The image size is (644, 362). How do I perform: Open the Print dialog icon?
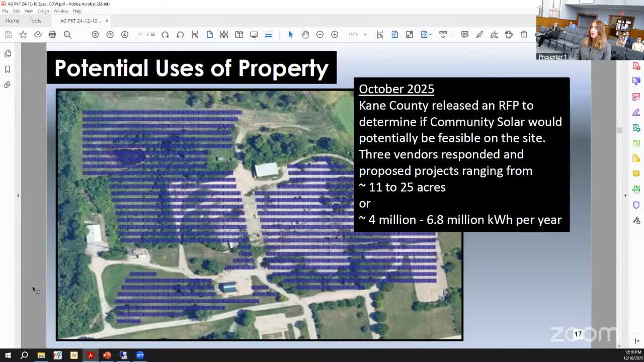point(53,34)
